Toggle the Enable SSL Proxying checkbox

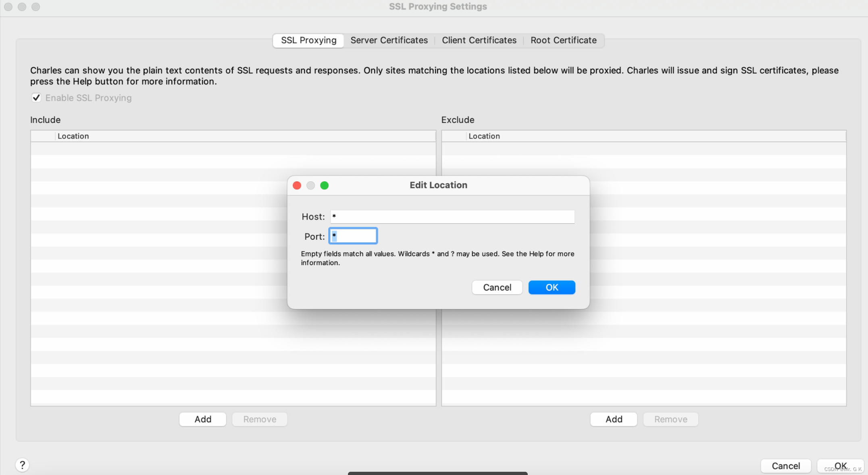pyautogui.click(x=36, y=98)
